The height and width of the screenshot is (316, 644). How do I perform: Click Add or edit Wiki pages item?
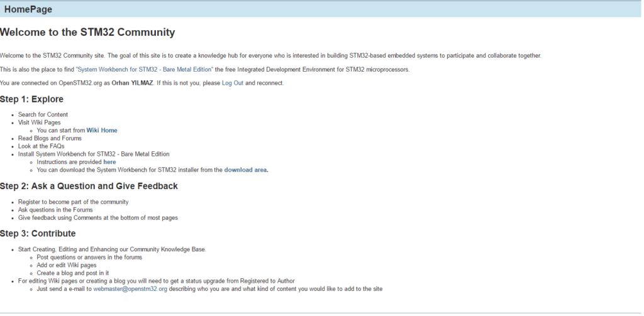click(67, 265)
